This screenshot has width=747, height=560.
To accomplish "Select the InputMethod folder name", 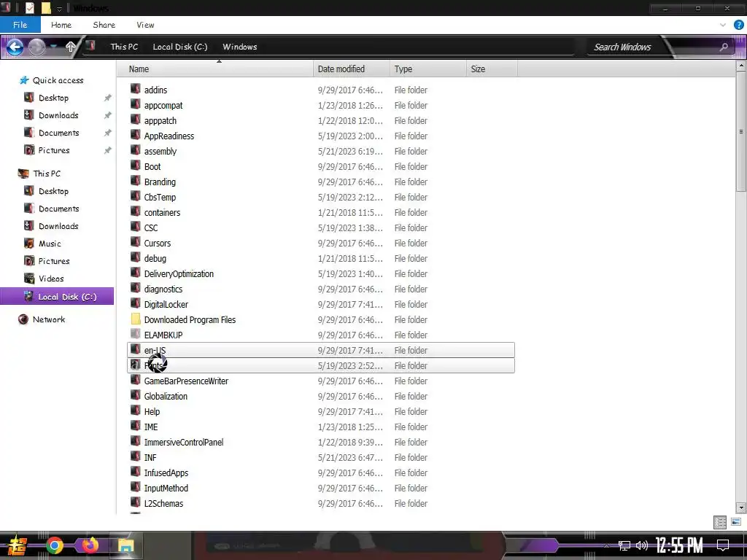I will coord(166,488).
